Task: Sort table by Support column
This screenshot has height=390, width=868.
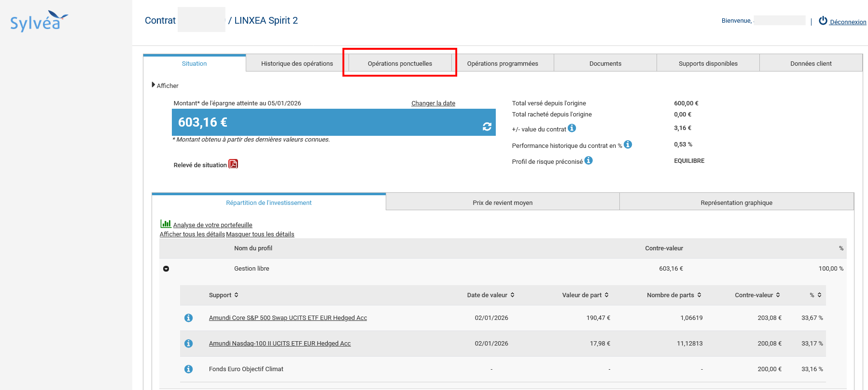Action: [x=236, y=295]
